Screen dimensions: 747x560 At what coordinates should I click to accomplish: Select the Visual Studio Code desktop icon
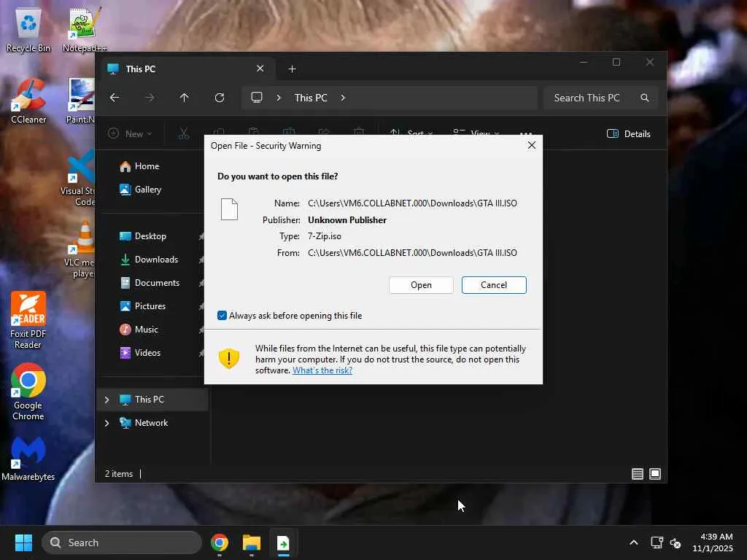[x=79, y=178]
